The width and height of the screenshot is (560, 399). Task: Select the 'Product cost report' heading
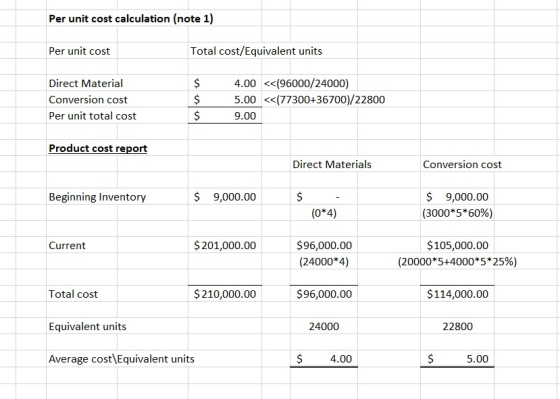click(98, 148)
